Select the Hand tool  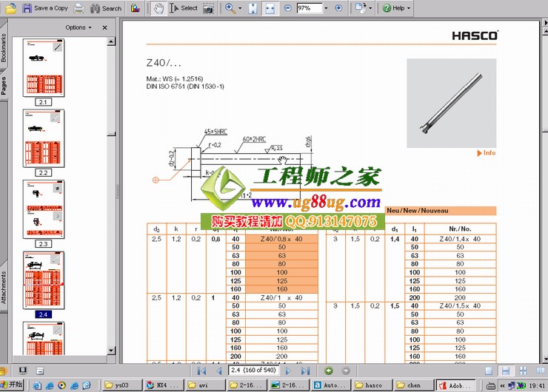[x=158, y=8]
